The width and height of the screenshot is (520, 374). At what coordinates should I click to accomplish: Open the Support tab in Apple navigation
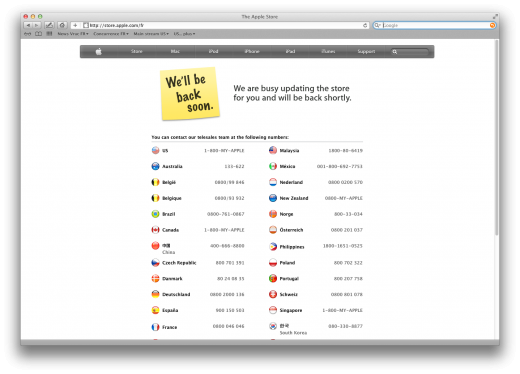(x=366, y=51)
